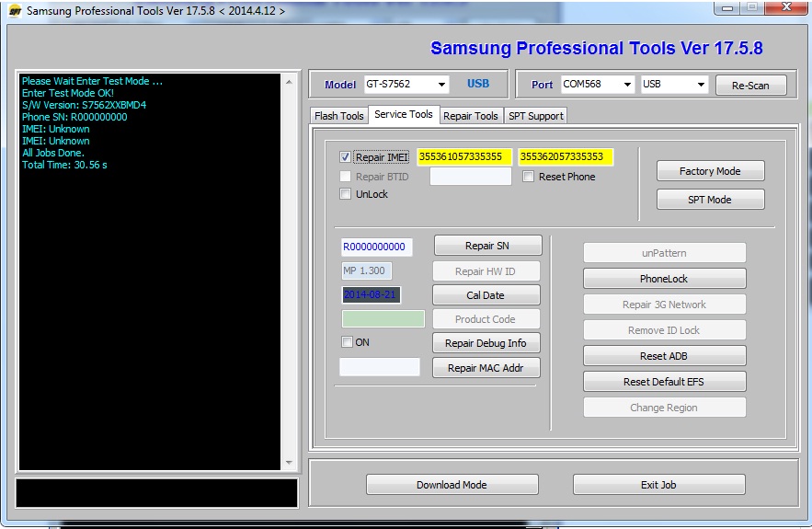Click the Repair Debug Info button
Image resolution: width=812 pixels, height=529 pixels.
pyautogui.click(x=486, y=343)
